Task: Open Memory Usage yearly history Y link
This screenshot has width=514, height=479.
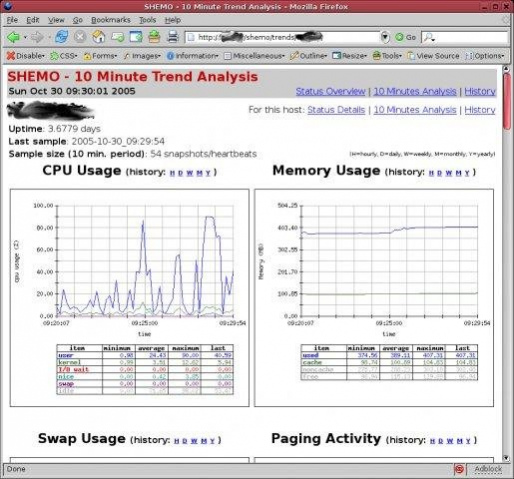Action: pos(467,173)
